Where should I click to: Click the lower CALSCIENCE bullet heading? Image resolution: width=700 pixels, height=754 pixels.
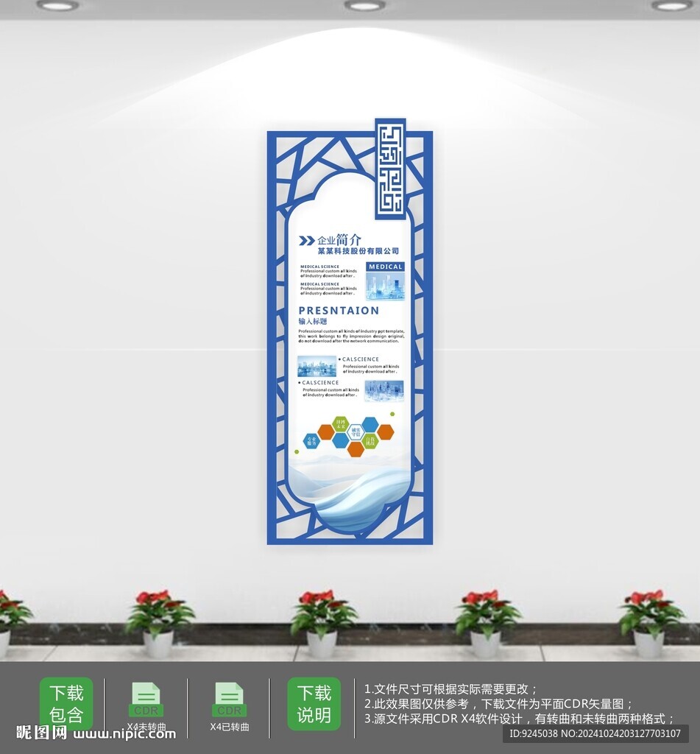click(x=318, y=383)
